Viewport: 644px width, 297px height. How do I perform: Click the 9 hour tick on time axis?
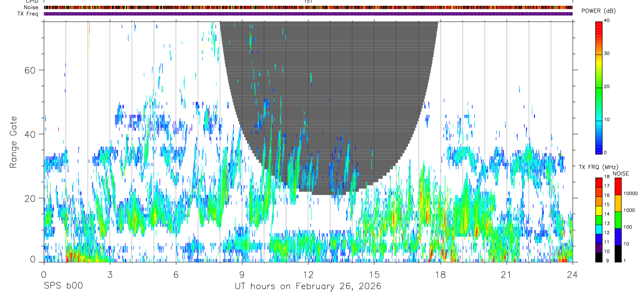242,274
